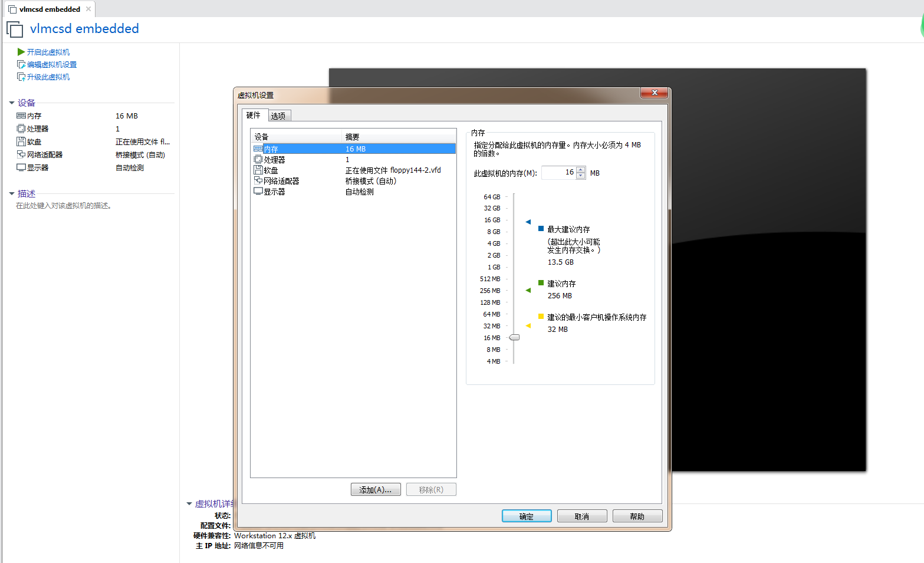924x563 pixels.
Task: Collapse the 虚拟机详细信息 section
Action: pyautogui.click(x=189, y=503)
